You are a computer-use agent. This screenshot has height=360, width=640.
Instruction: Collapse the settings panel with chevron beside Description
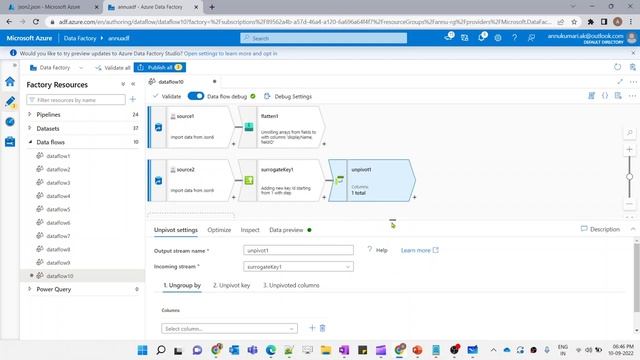pos(633,229)
